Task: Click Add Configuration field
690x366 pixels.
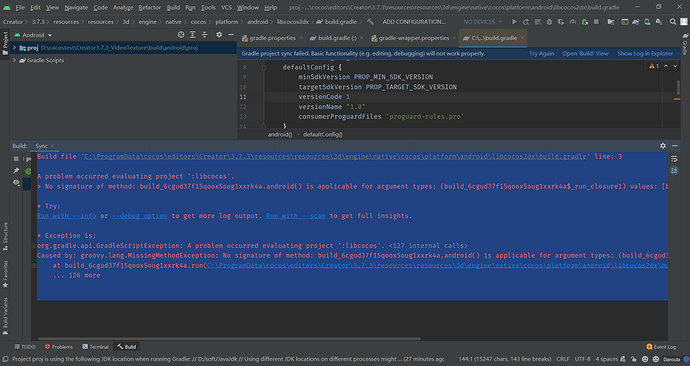Action: [414, 22]
